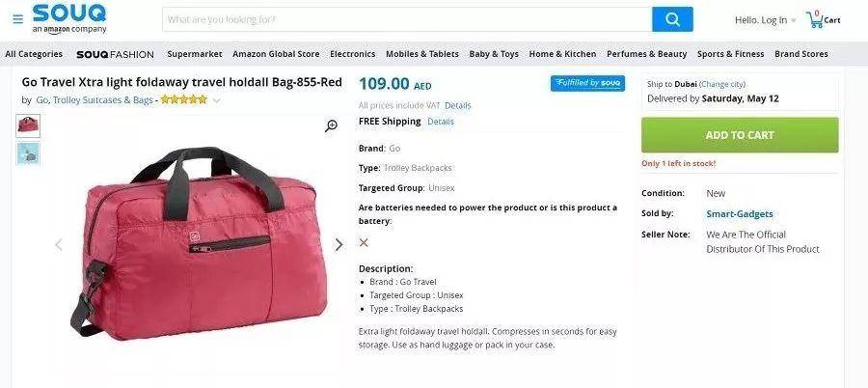Screen dimensions: 868x388
Task: Open Free Shipping Details link
Action: pos(441,122)
